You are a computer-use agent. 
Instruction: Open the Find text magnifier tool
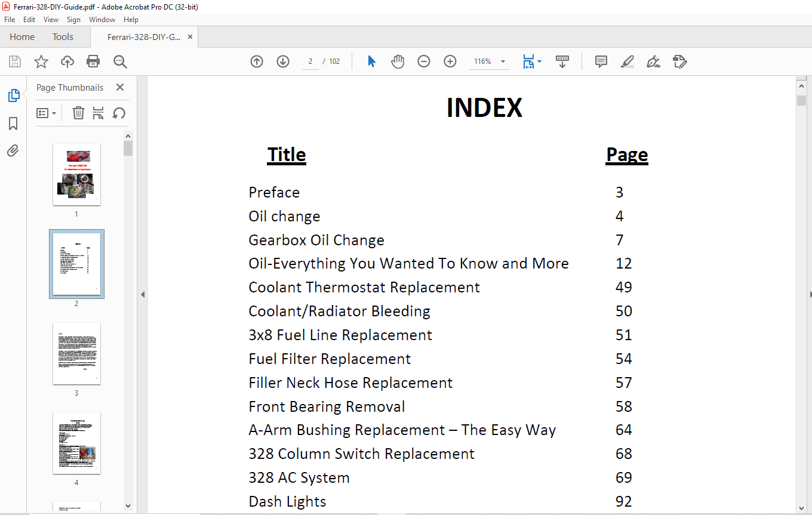(120, 61)
